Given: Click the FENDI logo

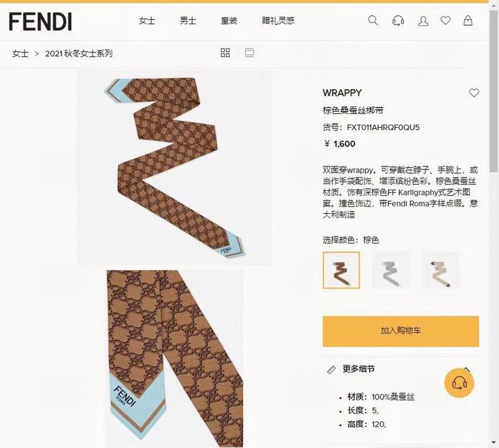Looking at the screenshot, I should pyautogui.click(x=41, y=22).
